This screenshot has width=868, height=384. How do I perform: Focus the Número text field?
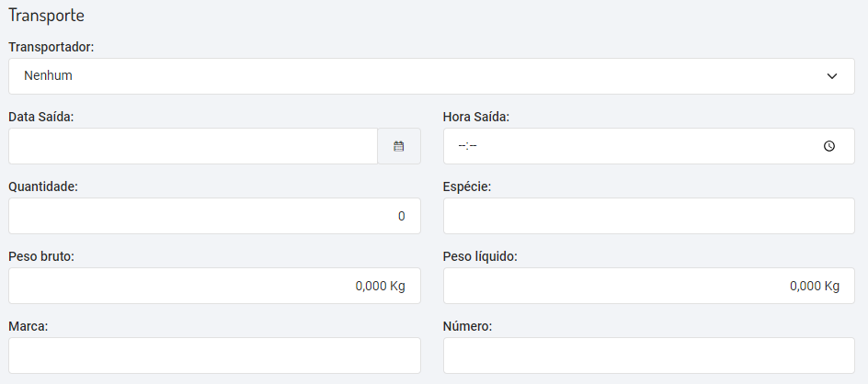click(648, 356)
